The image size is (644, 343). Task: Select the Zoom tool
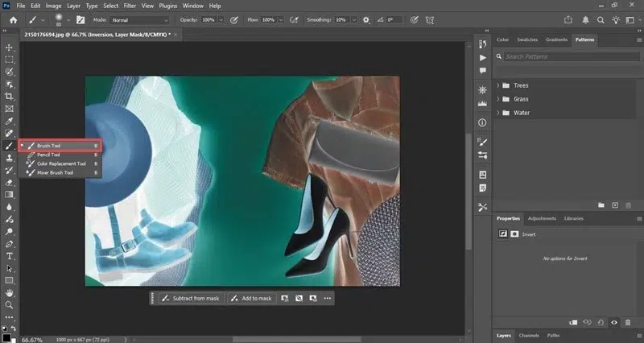point(9,305)
